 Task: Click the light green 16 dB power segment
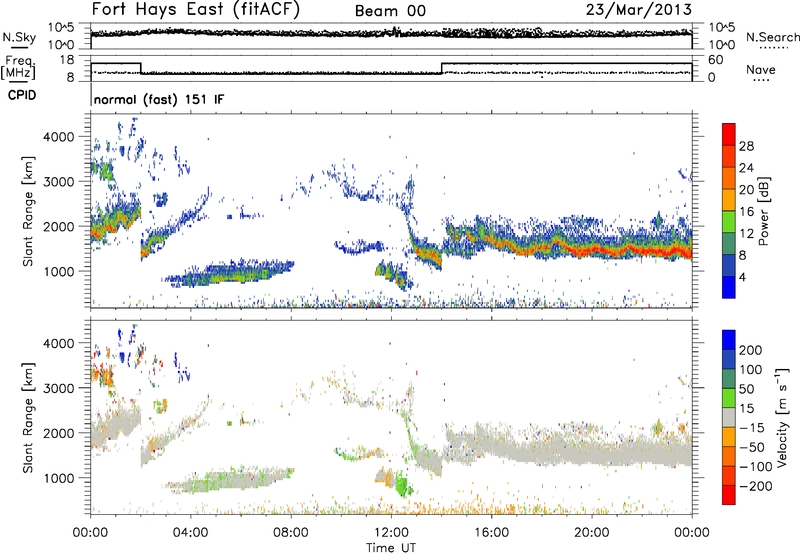(x=729, y=221)
